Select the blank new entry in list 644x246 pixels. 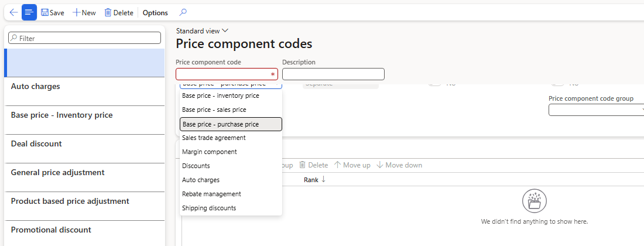pyautogui.click(x=84, y=63)
